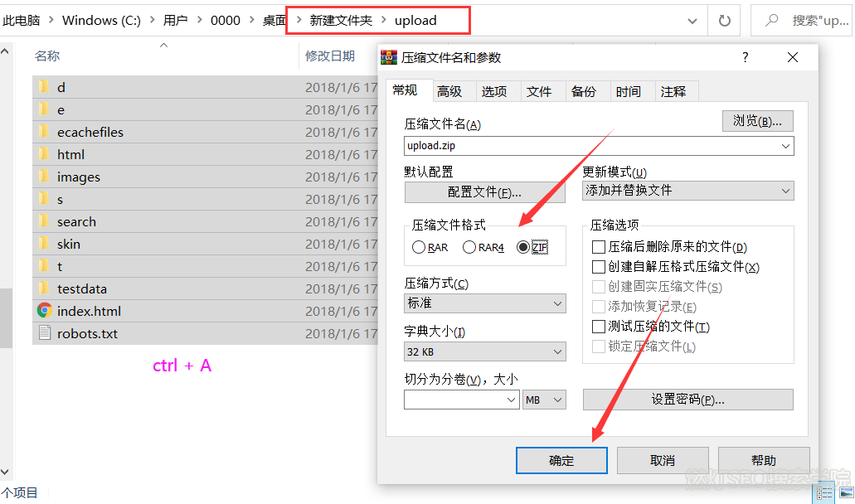Screen dimensions: 855x504
Task: Click the scrollbar down arrow
Action: point(5,472)
